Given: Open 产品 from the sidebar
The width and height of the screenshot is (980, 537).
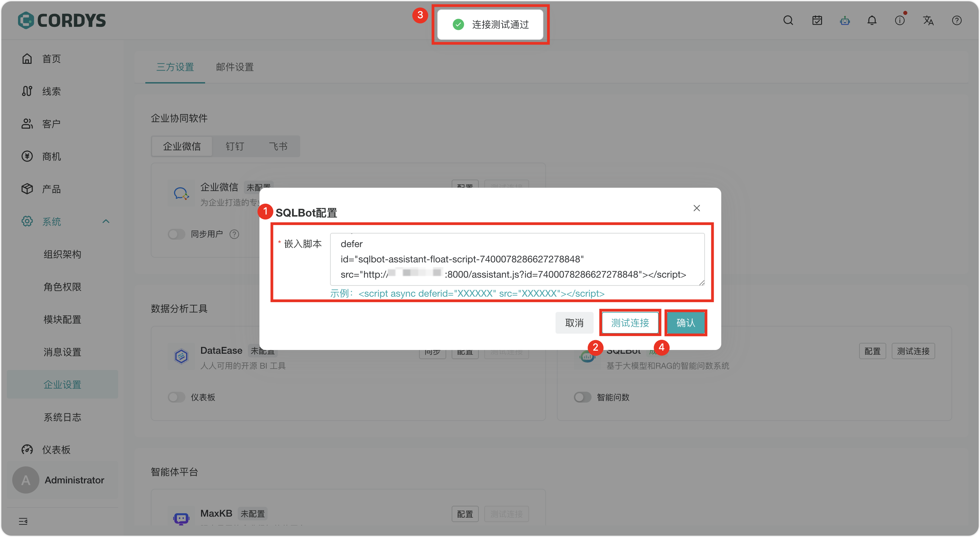Looking at the screenshot, I should click(x=51, y=189).
